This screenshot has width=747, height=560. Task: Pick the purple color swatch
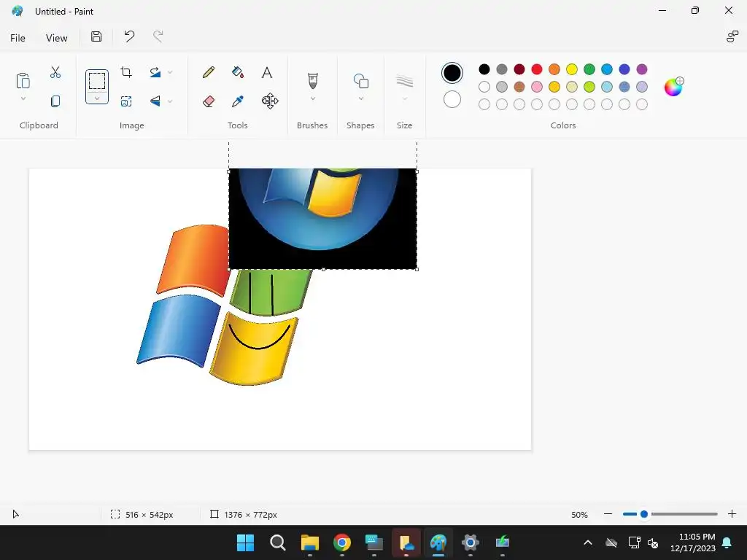(x=642, y=69)
